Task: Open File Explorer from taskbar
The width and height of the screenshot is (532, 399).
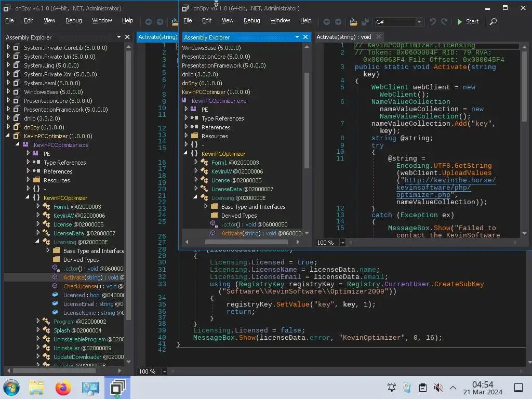Action: (x=36, y=388)
